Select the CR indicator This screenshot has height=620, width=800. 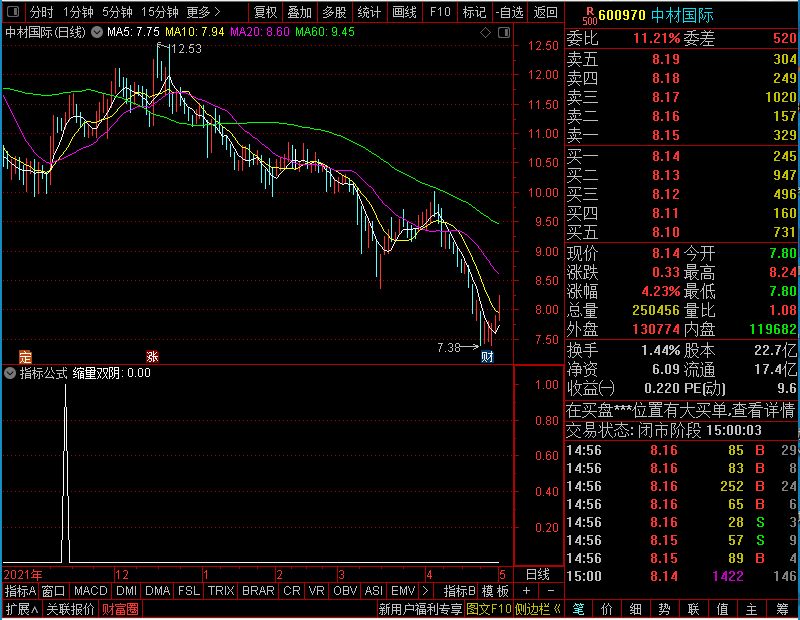[291, 591]
